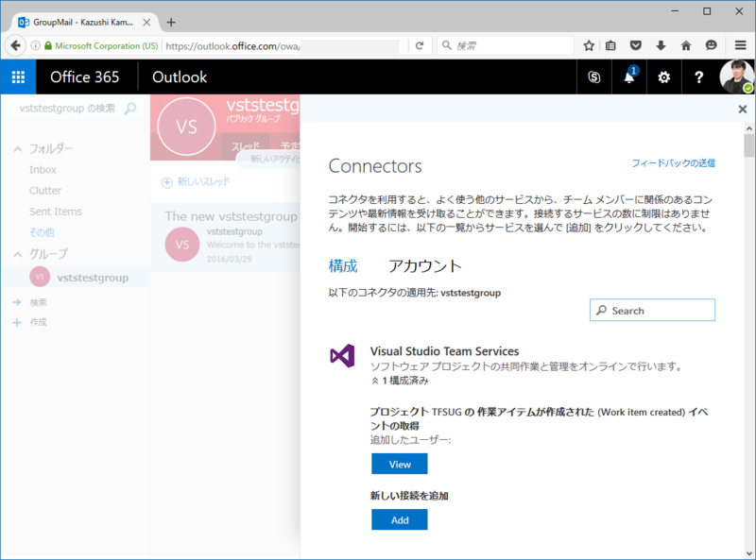Screen dimensions: 756x560
Task: Open downloads arrow icon
Action: (x=661, y=45)
